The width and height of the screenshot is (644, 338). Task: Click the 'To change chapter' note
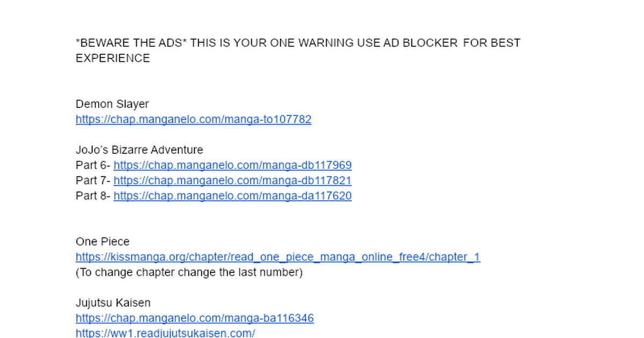189,273
